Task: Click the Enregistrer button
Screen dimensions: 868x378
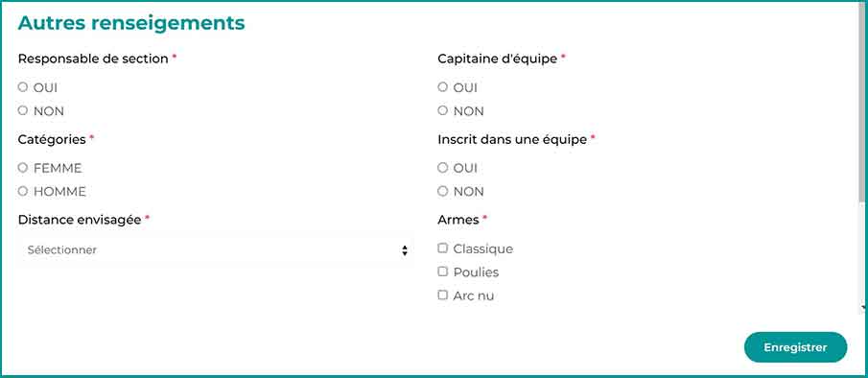Action: point(795,347)
